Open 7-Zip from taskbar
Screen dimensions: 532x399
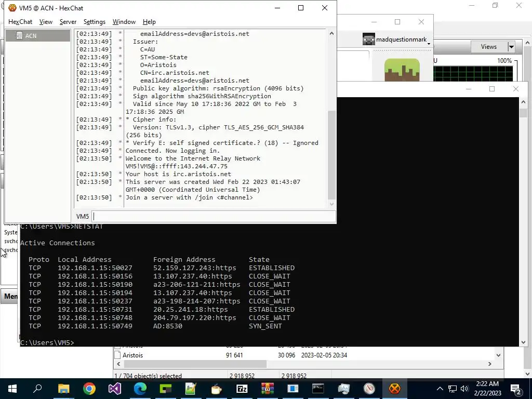tap(242, 389)
